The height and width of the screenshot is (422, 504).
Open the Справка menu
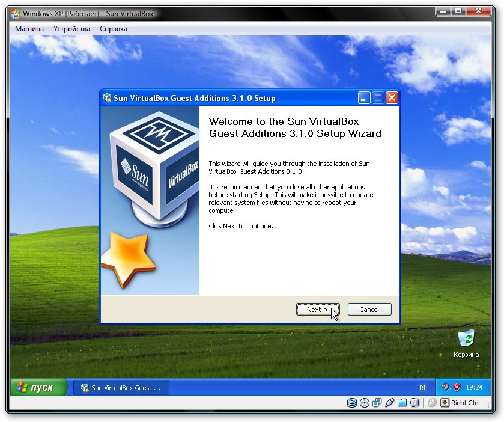pyautogui.click(x=114, y=29)
